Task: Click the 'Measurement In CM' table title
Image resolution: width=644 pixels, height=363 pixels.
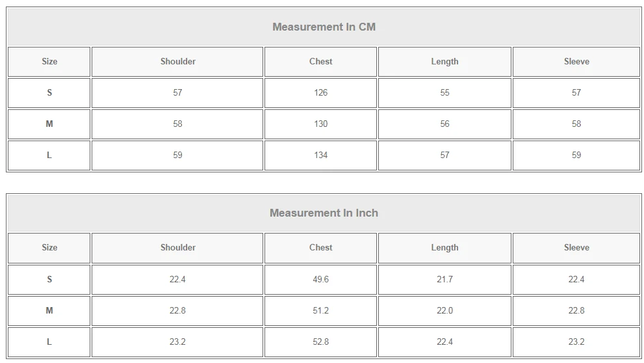Action: coord(324,27)
